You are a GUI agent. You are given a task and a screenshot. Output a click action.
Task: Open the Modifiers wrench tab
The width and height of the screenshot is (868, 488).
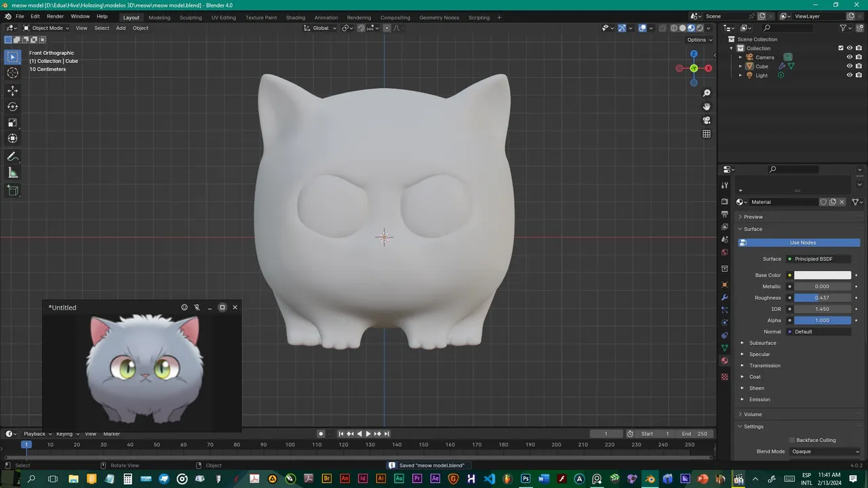[724, 298]
